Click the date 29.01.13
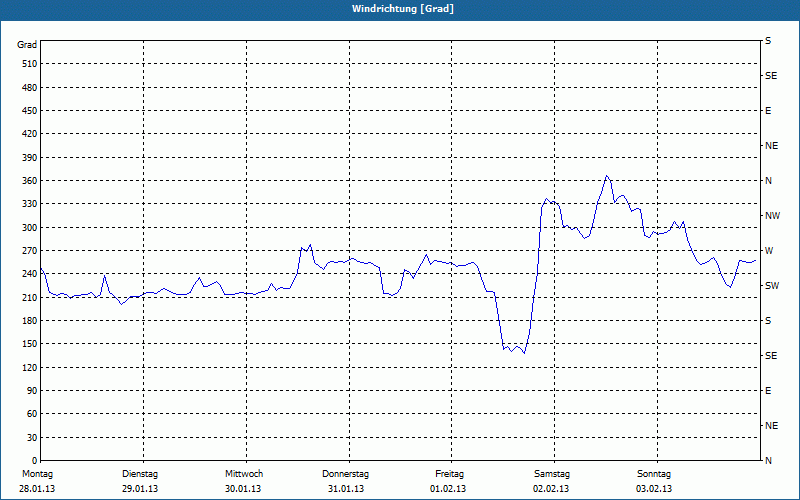Viewport: 800px width, 500px height. [140, 489]
